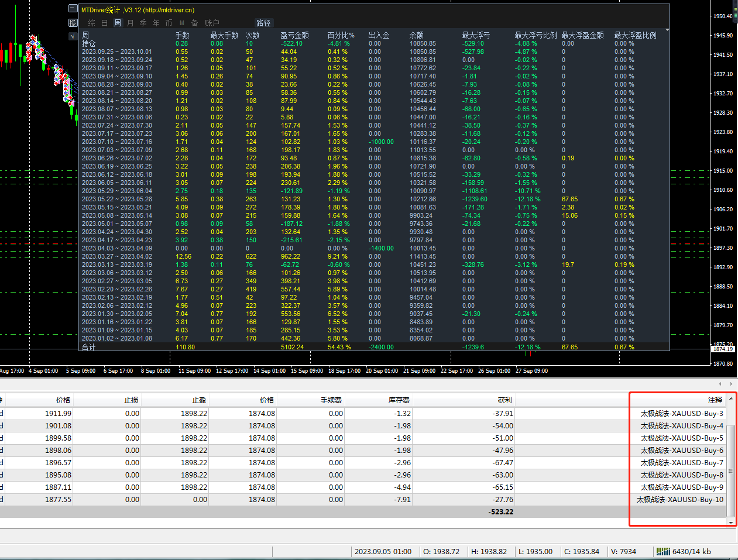Collapse the MTDriver panel with minus icon
The image size is (738, 560).
click(x=73, y=8)
